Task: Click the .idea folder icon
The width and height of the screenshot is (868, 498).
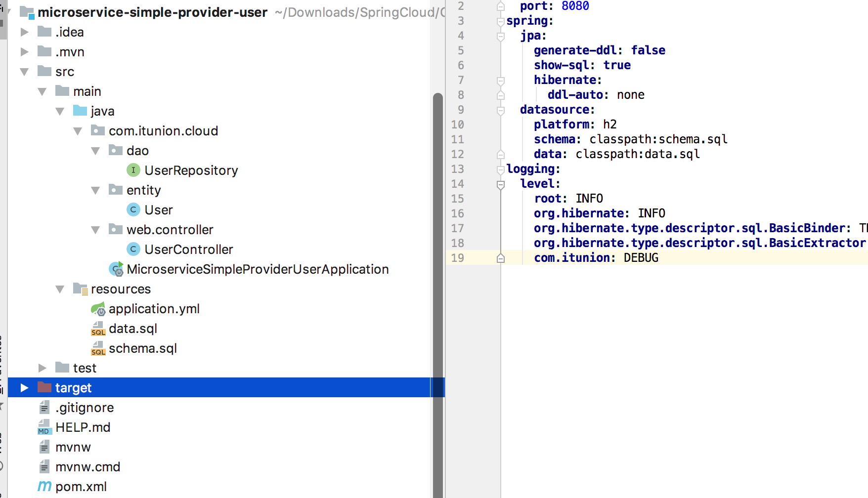Action: (x=44, y=32)
